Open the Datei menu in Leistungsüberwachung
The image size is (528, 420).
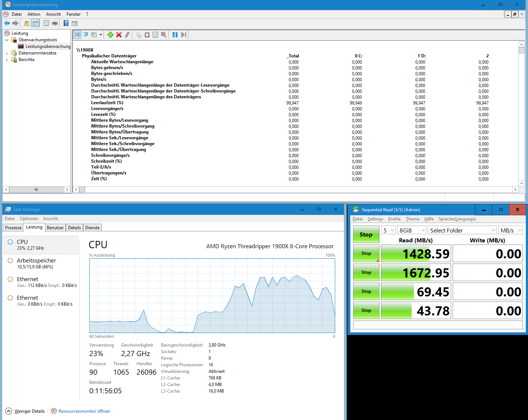coord(16,14)
